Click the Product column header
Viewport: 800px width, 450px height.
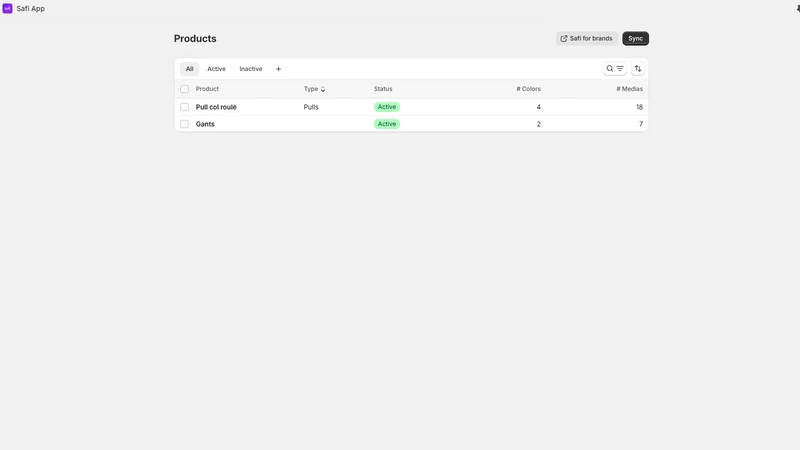[x=207, y=89]
